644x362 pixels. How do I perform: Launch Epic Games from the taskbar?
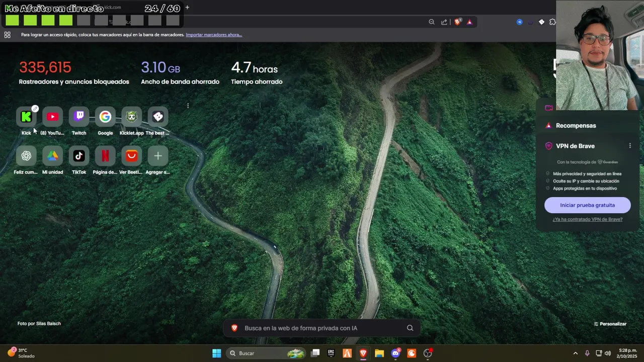[x=331, y=353]
